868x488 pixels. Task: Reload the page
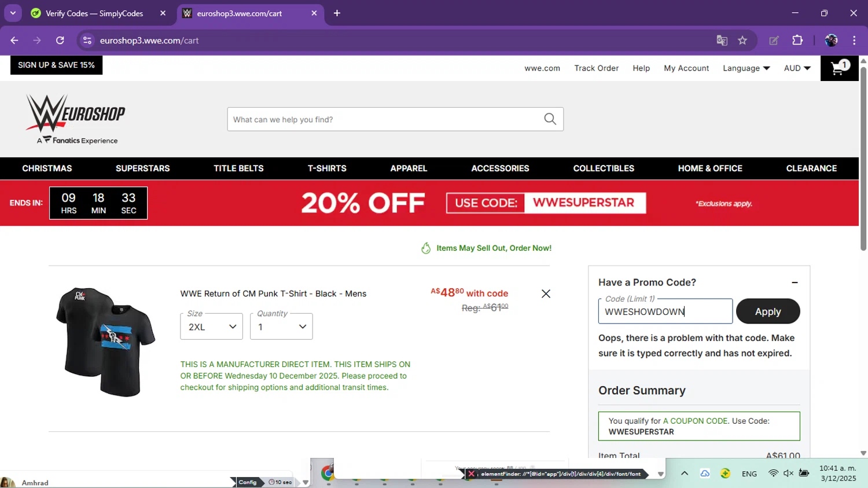tap(60, 41)
